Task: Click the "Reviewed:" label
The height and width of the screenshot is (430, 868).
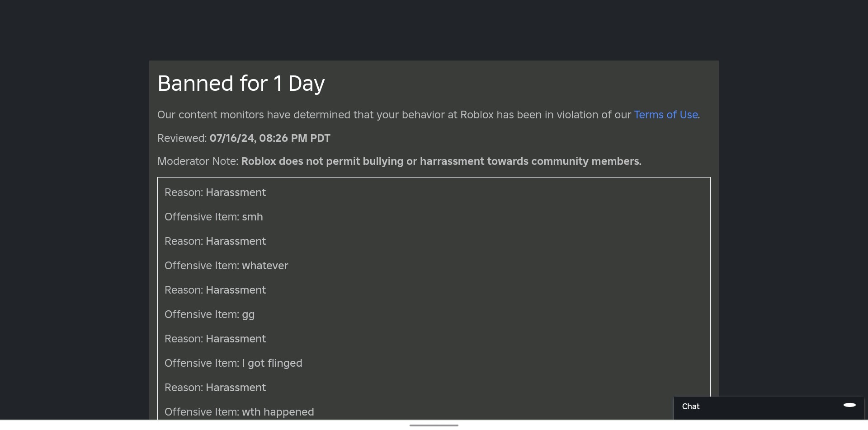Action: click(x=182, y=138)
